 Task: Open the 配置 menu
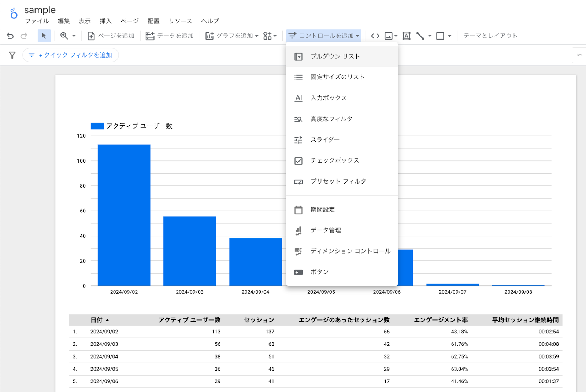pos(153,21)
